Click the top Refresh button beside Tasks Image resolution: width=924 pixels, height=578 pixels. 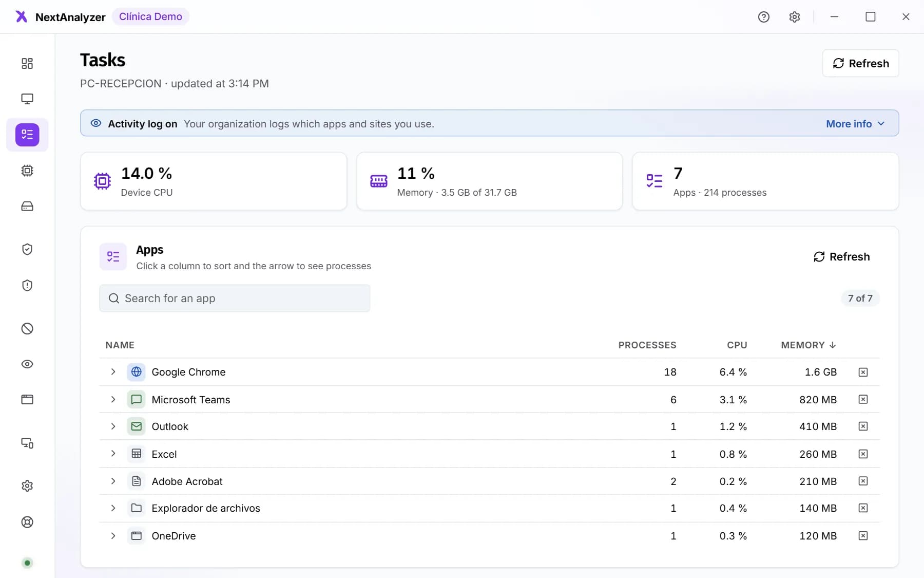(861, 63)
